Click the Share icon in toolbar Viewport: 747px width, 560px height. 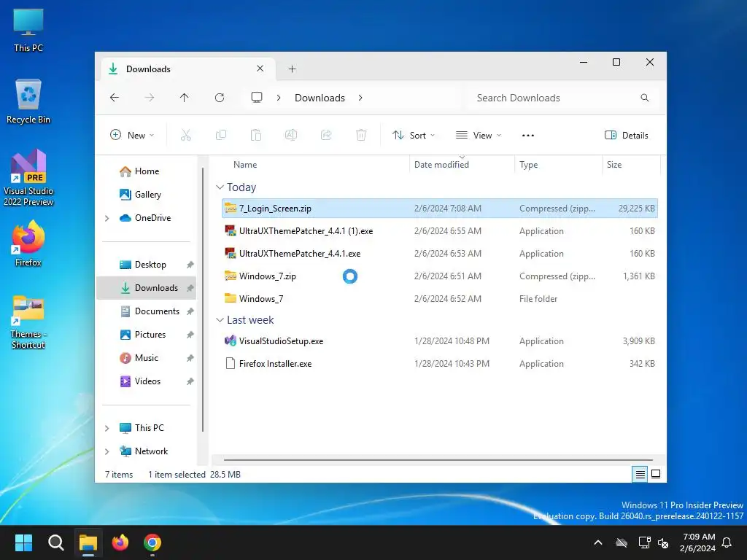click(x=326, y=135)
